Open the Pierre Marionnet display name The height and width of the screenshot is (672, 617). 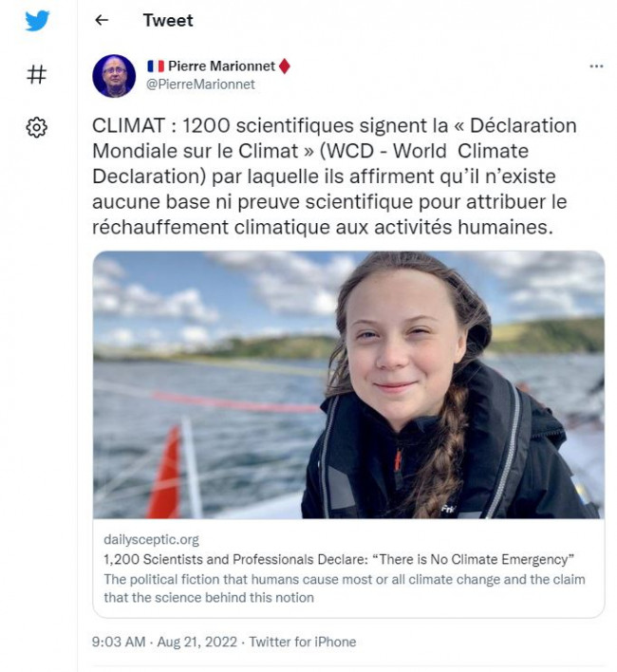(x=221, y=66)
